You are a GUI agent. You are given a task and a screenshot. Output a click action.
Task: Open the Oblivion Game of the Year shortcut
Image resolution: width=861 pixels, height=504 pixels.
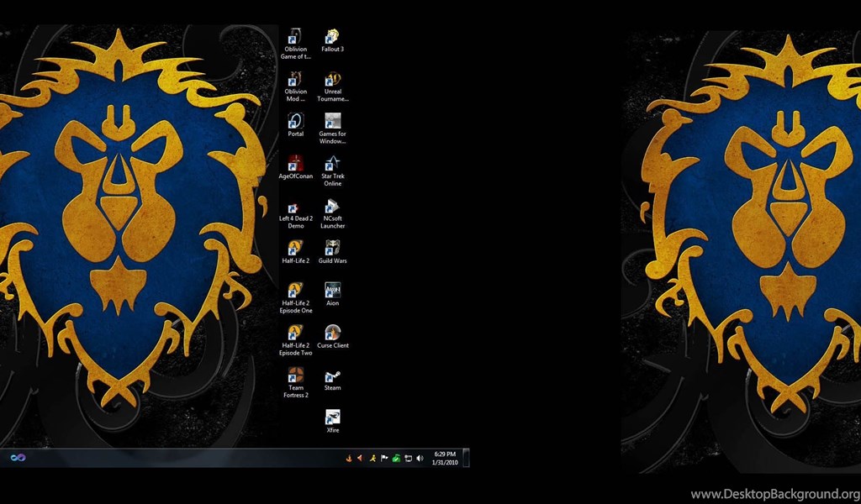tap(295, 44)
